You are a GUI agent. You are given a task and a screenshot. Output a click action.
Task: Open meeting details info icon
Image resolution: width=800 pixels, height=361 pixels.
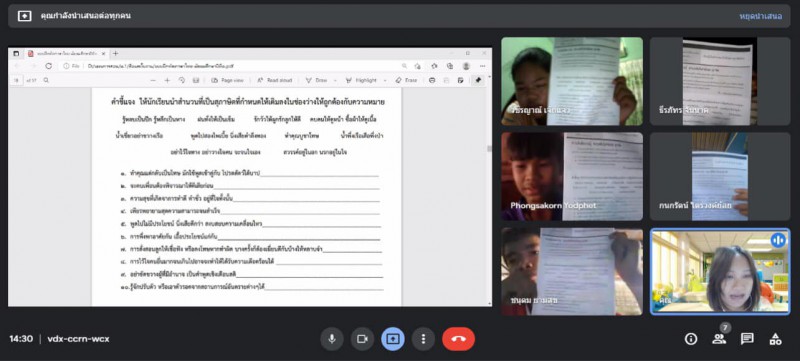[691, 339]
